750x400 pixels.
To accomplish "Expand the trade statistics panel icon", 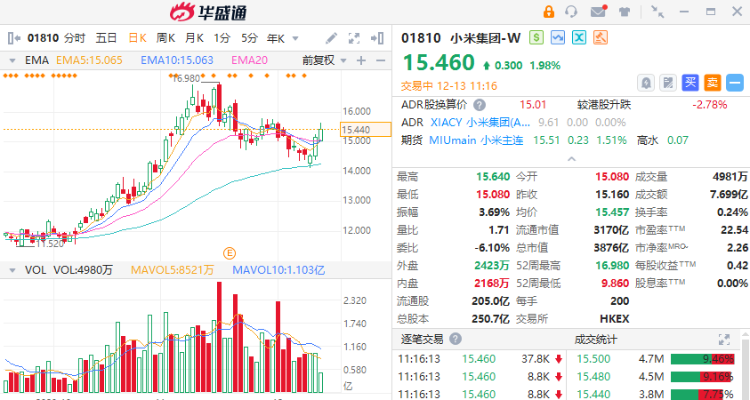I will [x=724, y=340].
